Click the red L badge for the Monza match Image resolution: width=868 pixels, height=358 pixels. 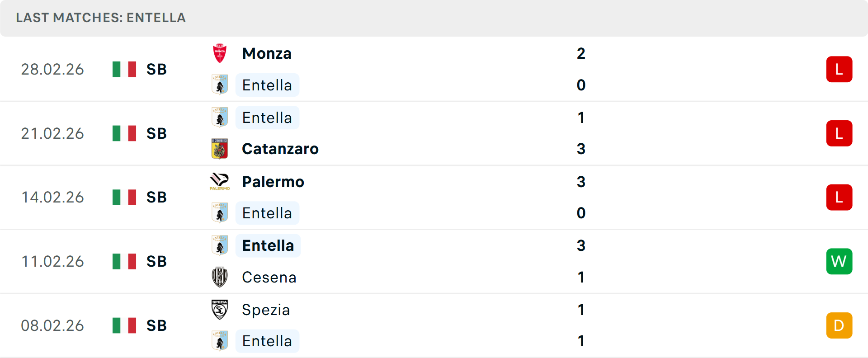pyautogui.click(x=839, y=69)
